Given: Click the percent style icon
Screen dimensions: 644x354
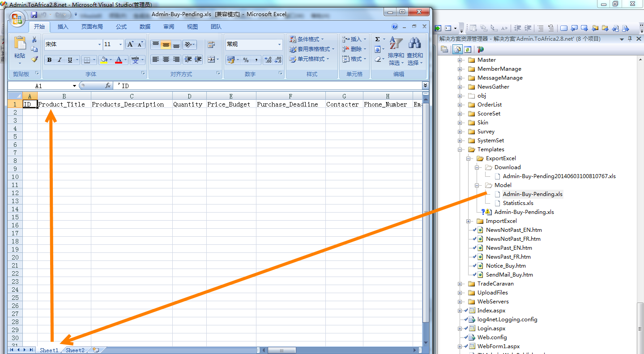Looking at the screenshot, I should (x=246, y=60).
